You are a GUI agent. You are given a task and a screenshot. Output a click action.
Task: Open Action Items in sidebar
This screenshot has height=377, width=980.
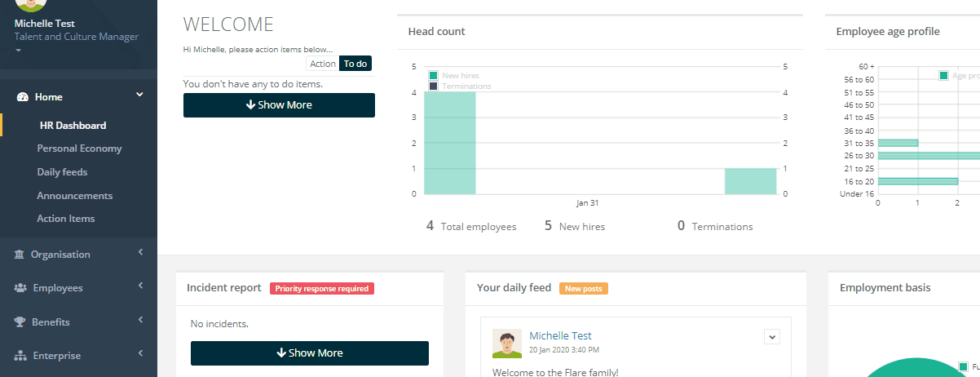(66, 219)
